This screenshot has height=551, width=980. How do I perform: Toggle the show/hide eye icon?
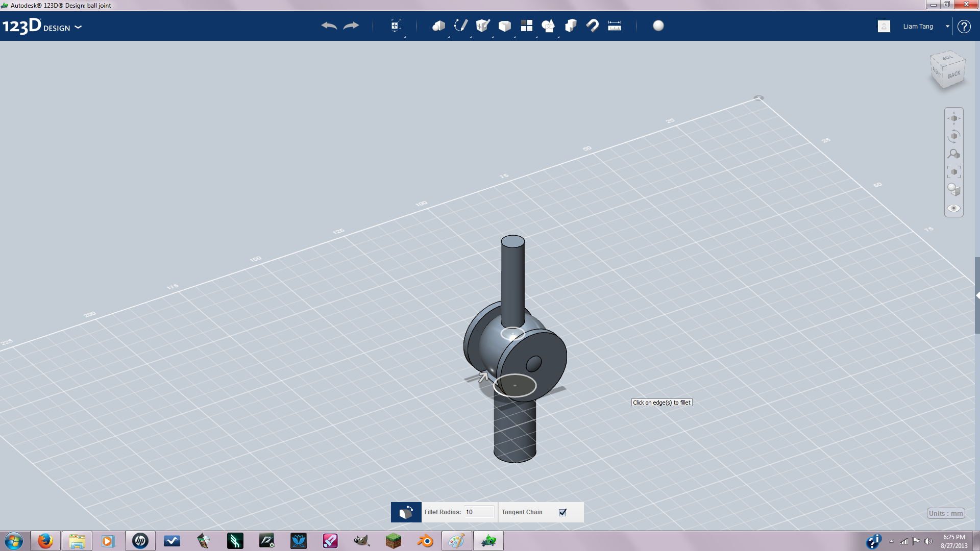tap(953, 208)
